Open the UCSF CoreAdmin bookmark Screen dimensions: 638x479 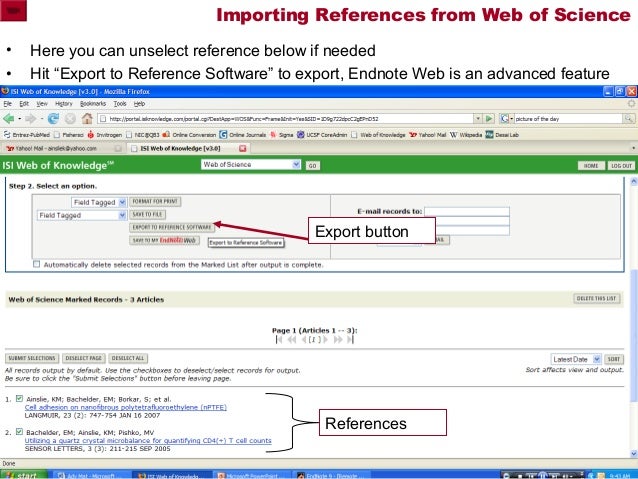(322, 135)
